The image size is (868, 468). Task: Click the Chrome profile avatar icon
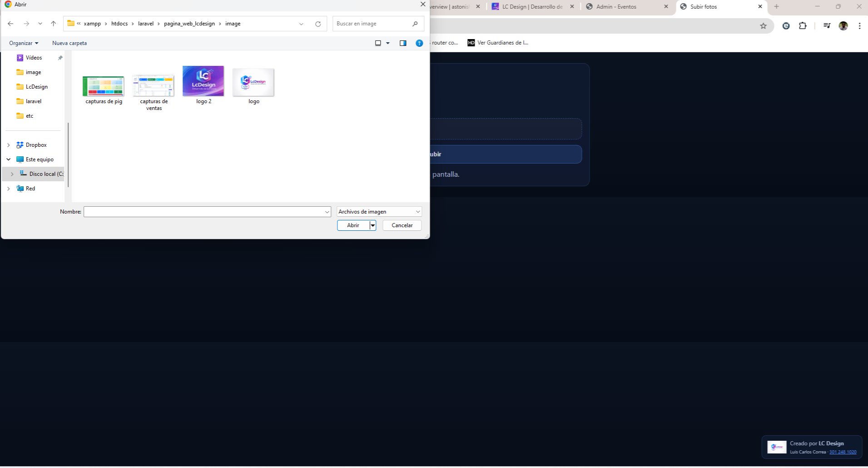tap(844, 26)
